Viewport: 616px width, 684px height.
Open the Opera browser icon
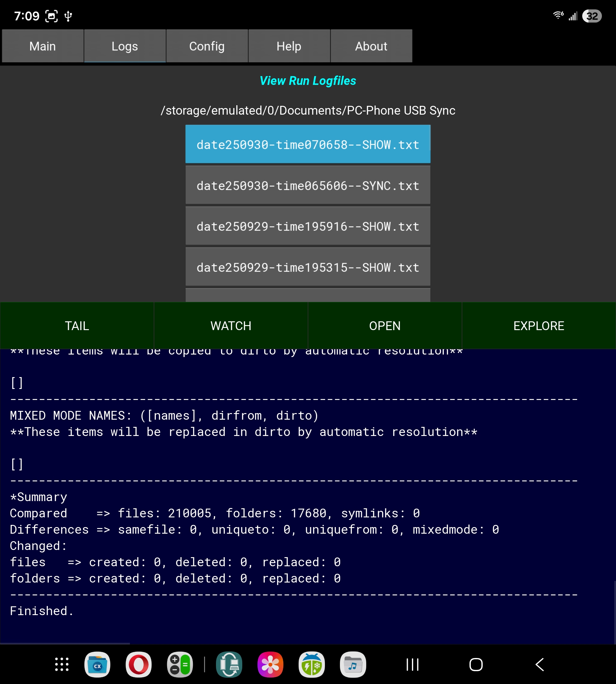138,664
